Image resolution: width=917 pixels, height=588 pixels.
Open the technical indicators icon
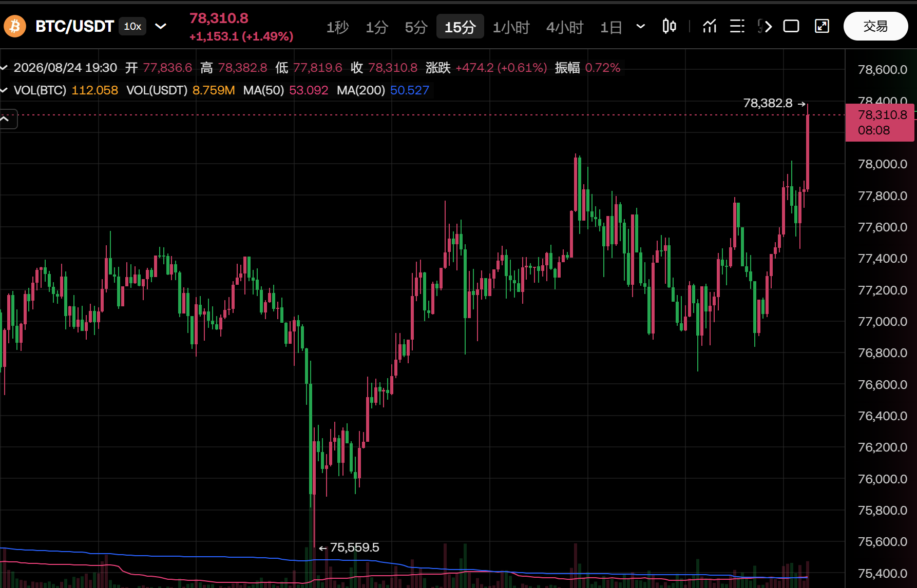click(710, 26)
